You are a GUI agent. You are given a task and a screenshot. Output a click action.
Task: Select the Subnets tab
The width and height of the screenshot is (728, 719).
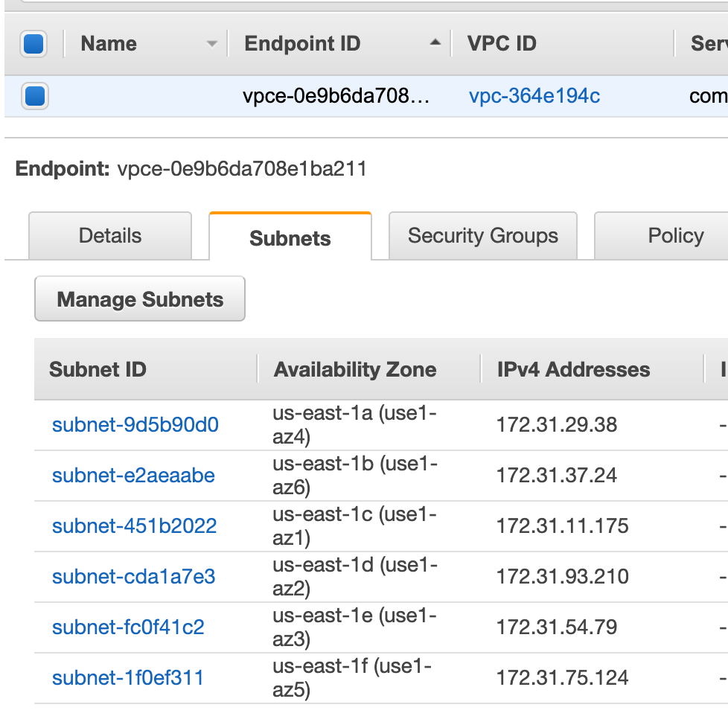point(290,237)
